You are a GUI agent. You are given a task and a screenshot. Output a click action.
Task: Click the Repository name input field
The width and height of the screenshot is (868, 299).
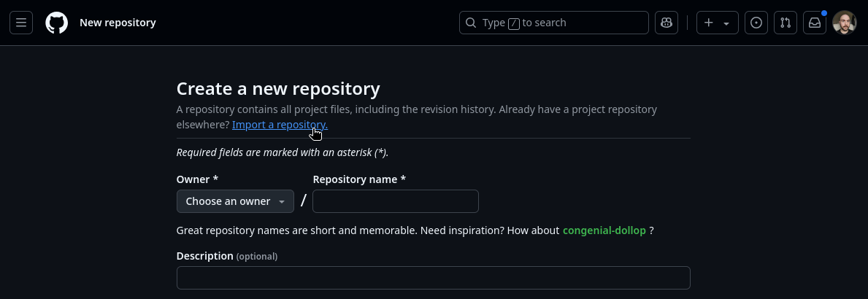tap(395, 201)
